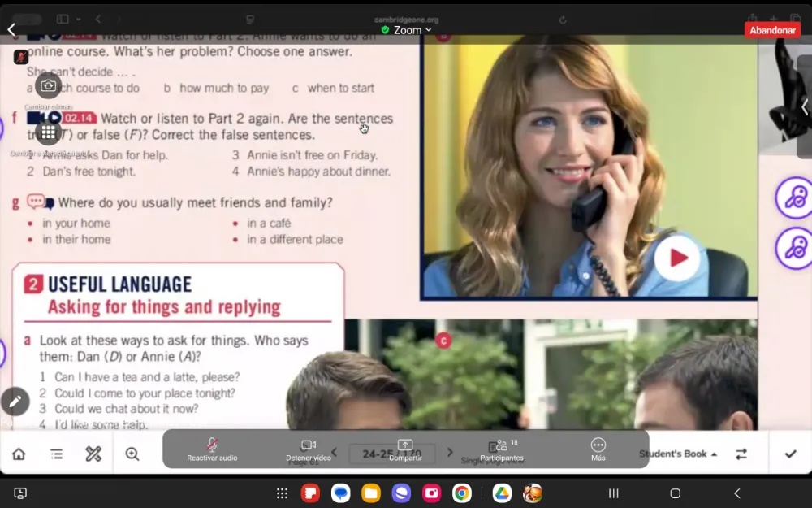Mute audio with Reactivar audio toggle
812x508 pixels.
(211, 449)
